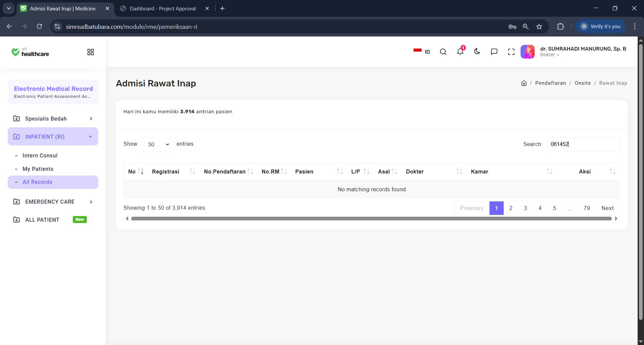Open the chat messages icon
644x345 pixels.
(x=494, y=52)
